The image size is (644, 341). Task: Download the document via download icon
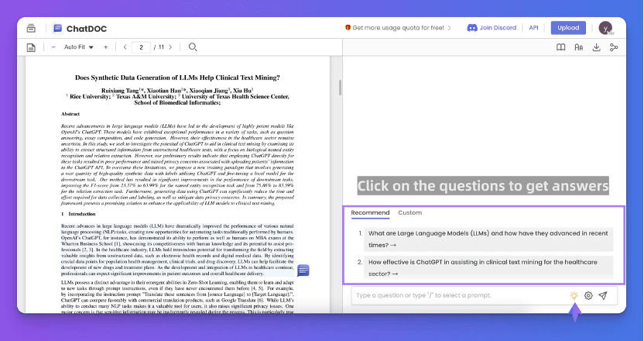(596, 47)
